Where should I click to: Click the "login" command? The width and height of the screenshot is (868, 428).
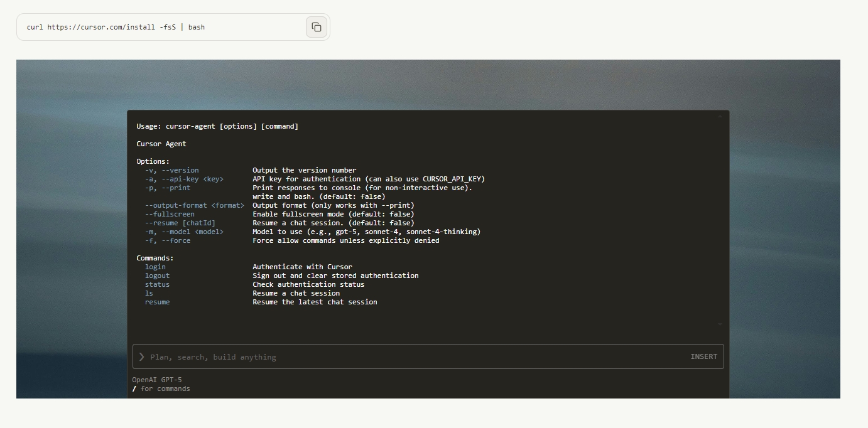tap(155, 267)
